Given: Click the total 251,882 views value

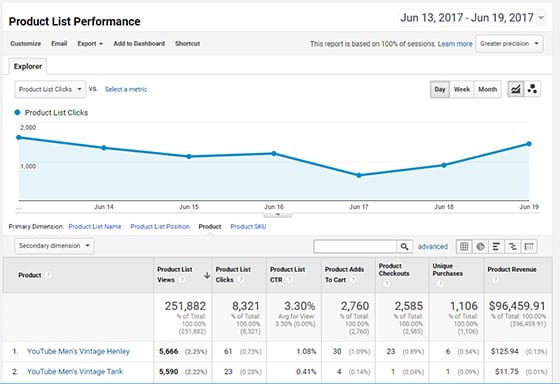Looking at the screenshot, I should click(185, 306).
